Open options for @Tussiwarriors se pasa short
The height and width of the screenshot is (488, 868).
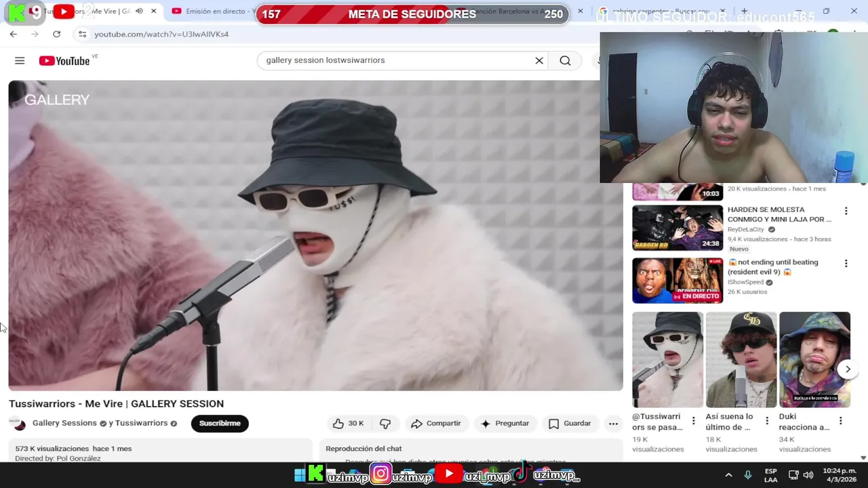point(693,421)
